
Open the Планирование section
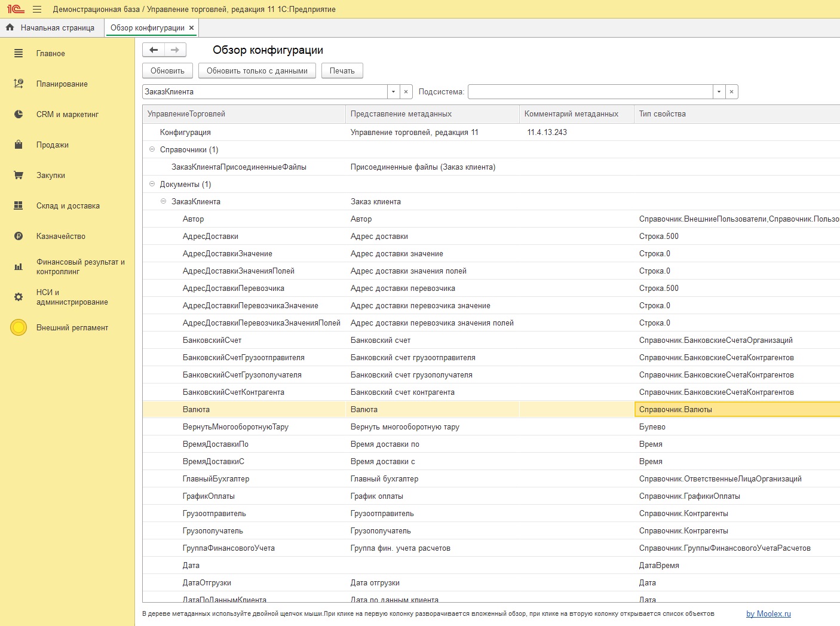click(62, 84)
